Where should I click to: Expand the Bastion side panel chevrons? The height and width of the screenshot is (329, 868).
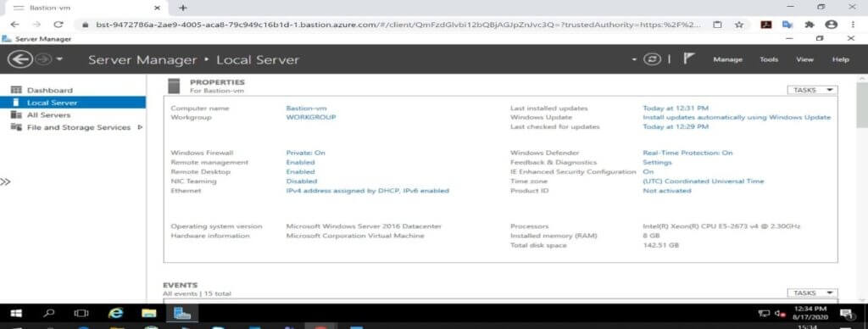coord(5,181)
